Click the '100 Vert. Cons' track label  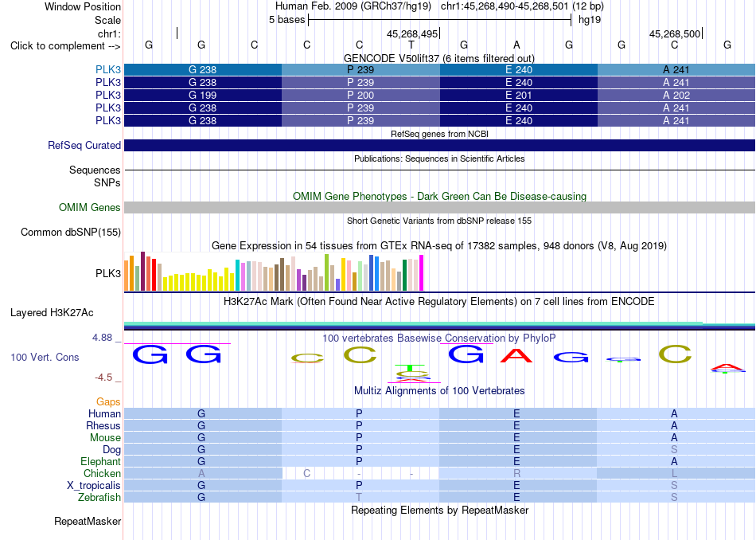[x=45, y=357]
